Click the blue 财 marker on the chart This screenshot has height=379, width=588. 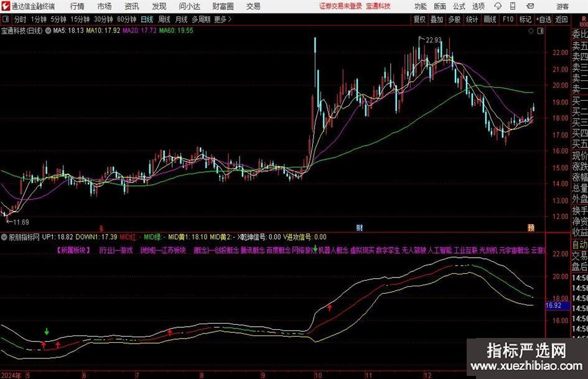pos(359,227)
